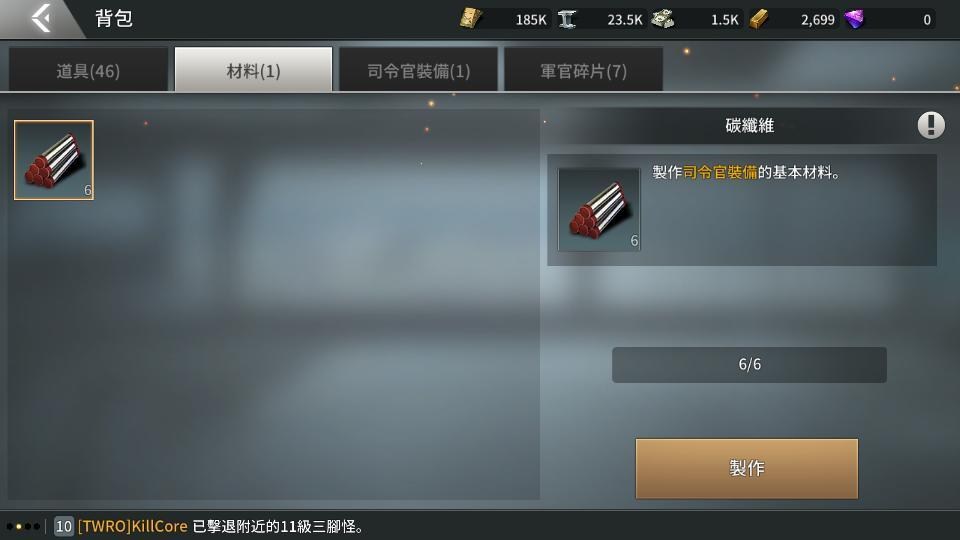Open the 司令官裝備(1) tab
The width and height of the screenshot is (960, 540).
coord(418,70)
